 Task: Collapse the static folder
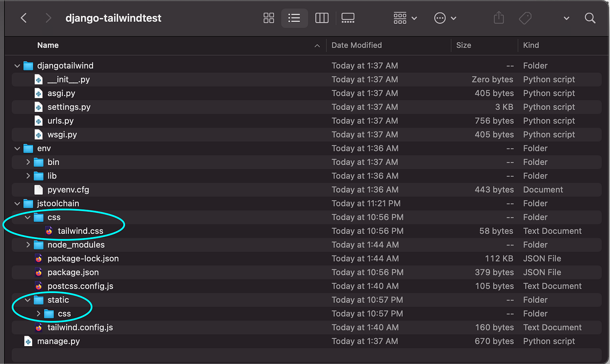[28, 300]
